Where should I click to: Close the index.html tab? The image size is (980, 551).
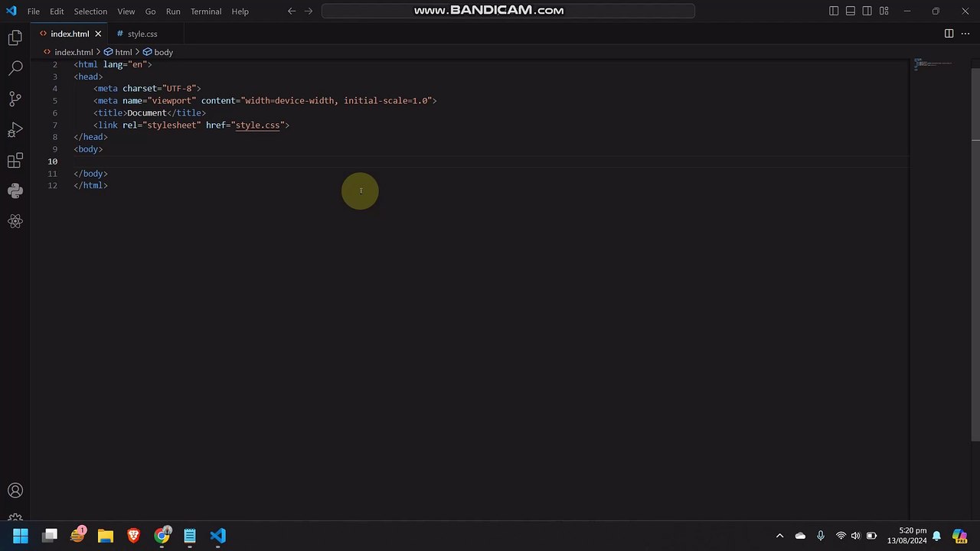point(98,34)
